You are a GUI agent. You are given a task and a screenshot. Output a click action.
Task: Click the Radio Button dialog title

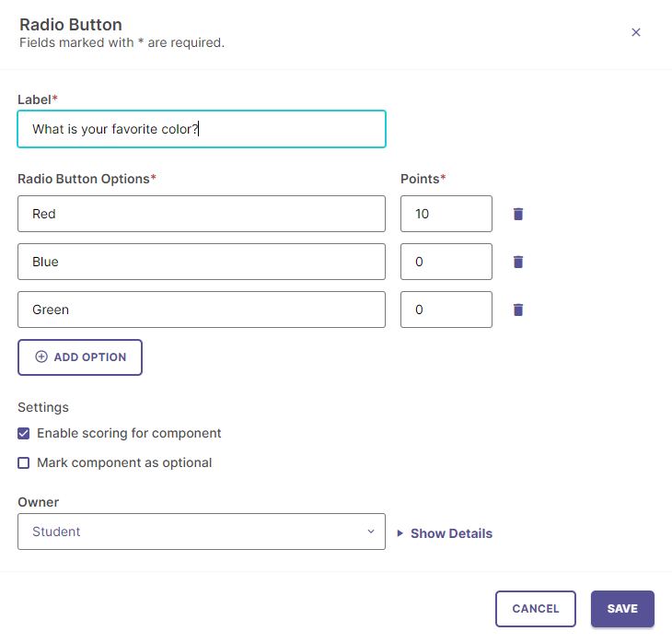click(x=71, y=25)
